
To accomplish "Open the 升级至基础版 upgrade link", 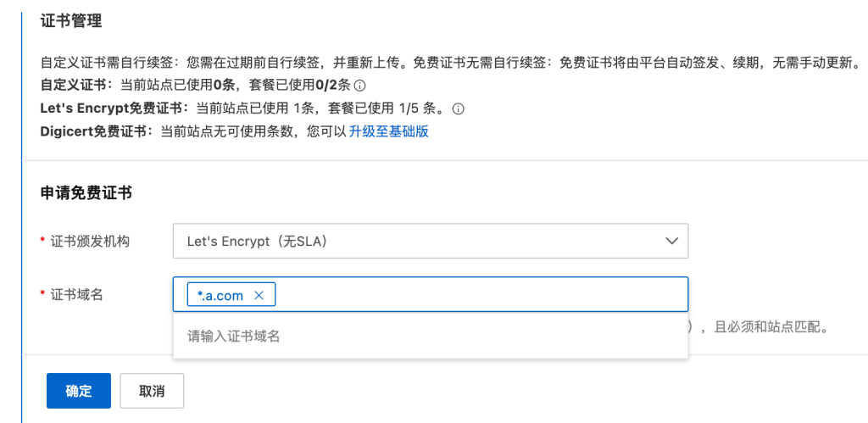I will pos(388,131).
